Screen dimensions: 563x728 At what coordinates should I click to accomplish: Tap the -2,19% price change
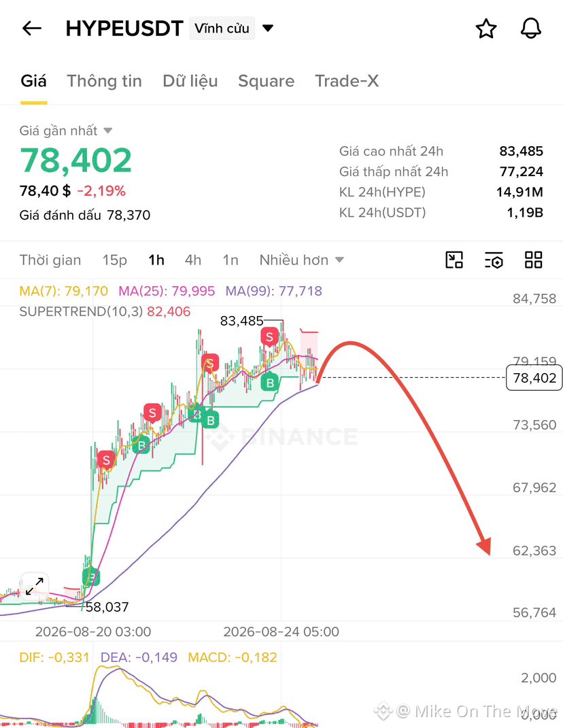101,191
